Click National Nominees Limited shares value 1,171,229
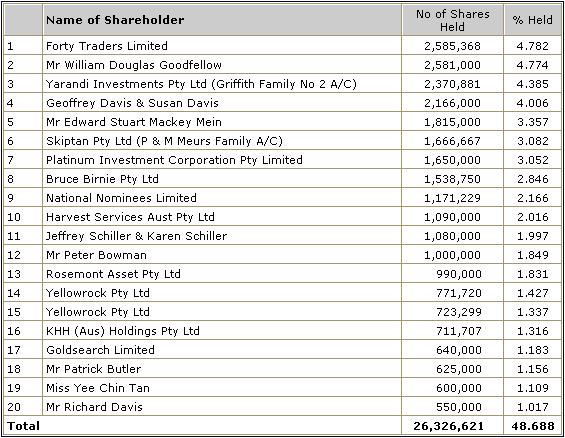Image resolution: width=565 pixels, height=438 pixels. pyautogui.click(x=453, y=198)
